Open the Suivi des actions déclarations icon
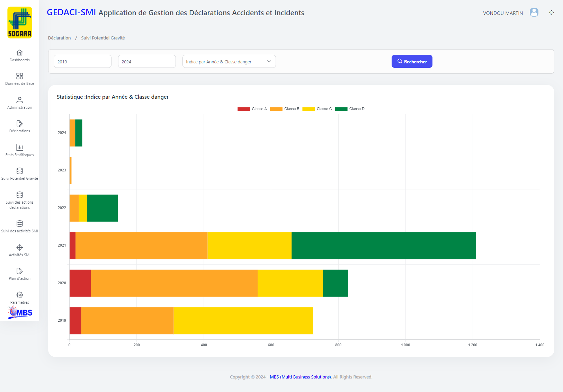This screenshot has width=563, height=392. pos(20,195)
